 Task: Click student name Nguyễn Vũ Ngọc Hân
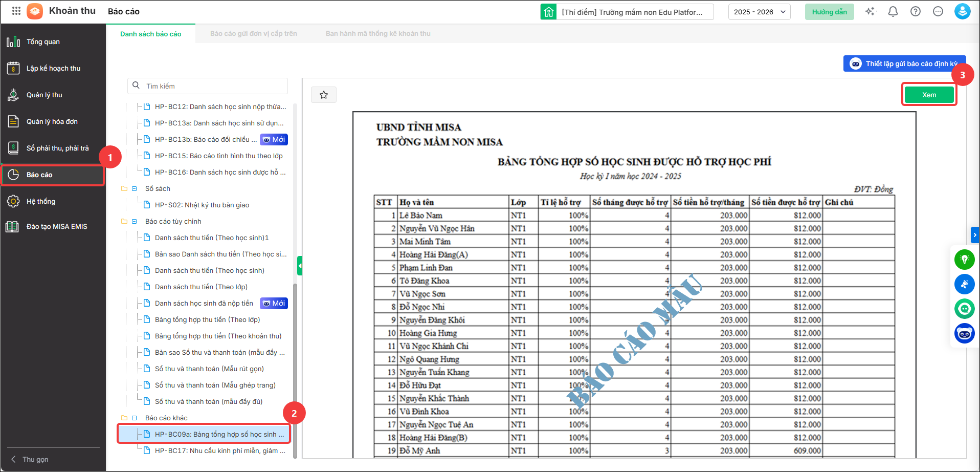click(437, 228)
